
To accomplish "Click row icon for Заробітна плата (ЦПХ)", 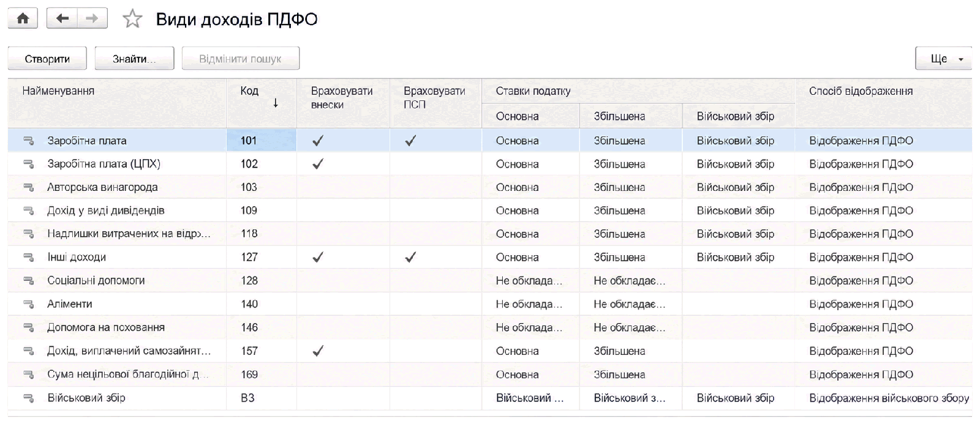I will point(28,164).
